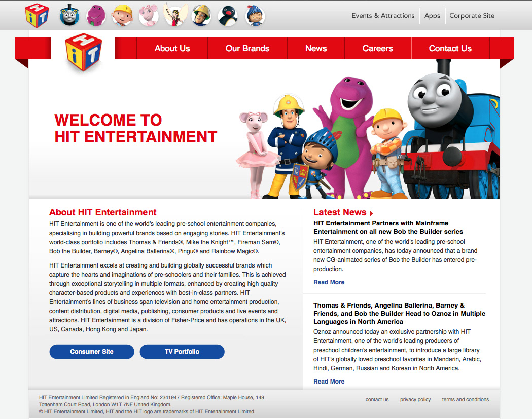This screenshot has height=419, width=532.
Task: Open the Pingu penguin icon
Action: coord(228,16)
